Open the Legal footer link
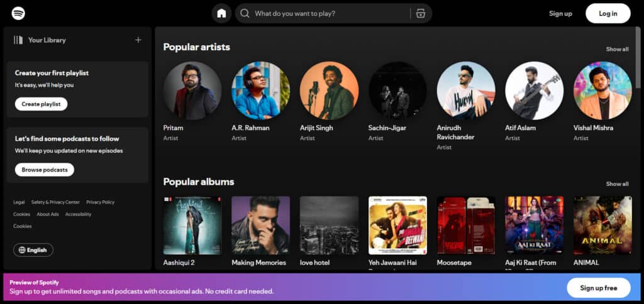644x304 pixels. 19,202
